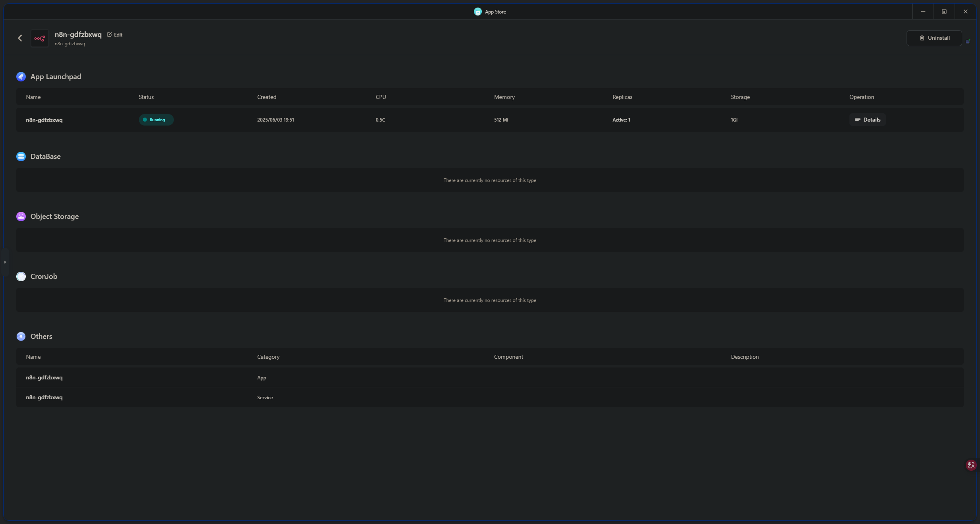Click the Object Storage section icon
Screen dimensions: 980x524
click(x=21, y=217)
